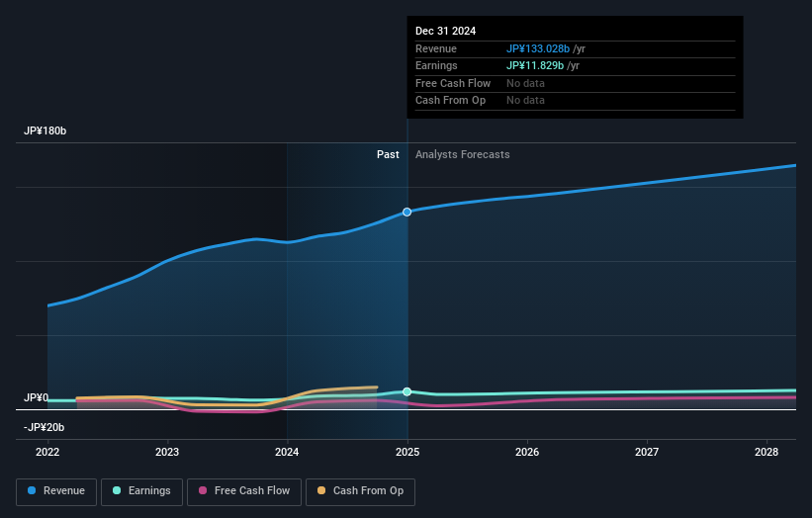This screenshot has height=518, width=812.
Task: Click the Free Cash Flow tooltip row label
Action: click(x=453, y=83)
